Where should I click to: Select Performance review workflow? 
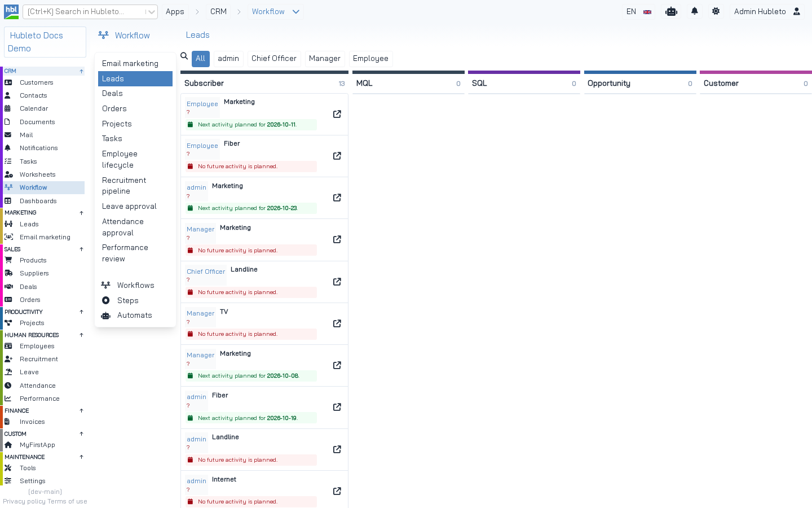point(135,253)
